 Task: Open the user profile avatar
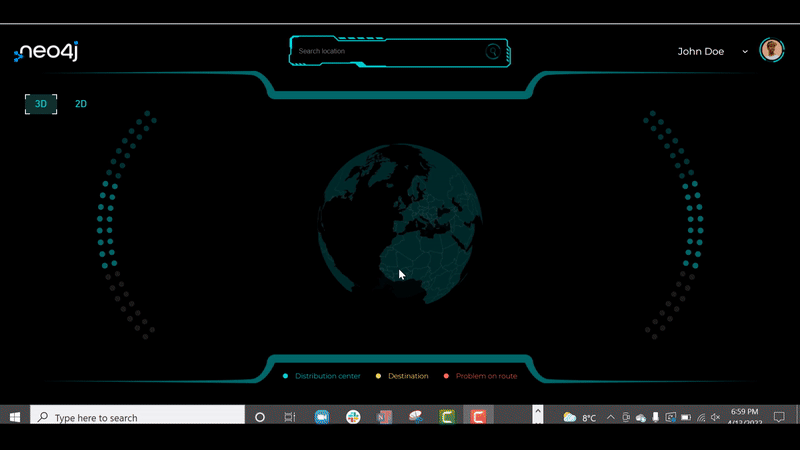point(771,50)
